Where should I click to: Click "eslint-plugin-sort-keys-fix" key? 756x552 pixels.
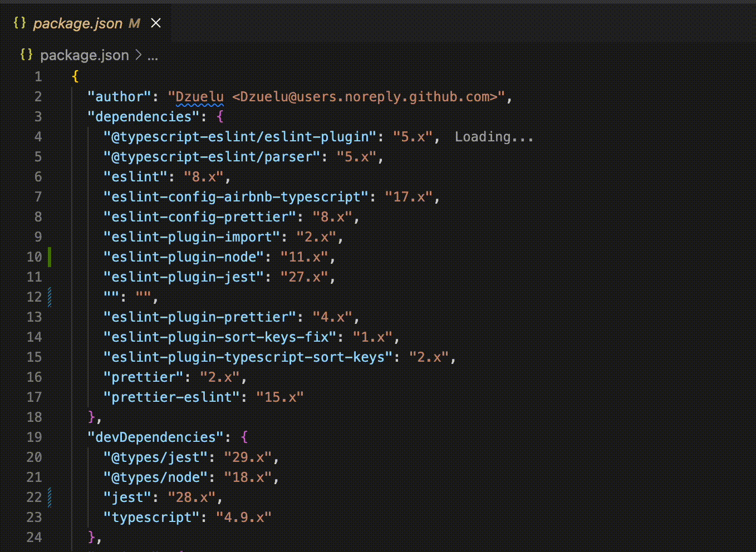pos(220,337)
